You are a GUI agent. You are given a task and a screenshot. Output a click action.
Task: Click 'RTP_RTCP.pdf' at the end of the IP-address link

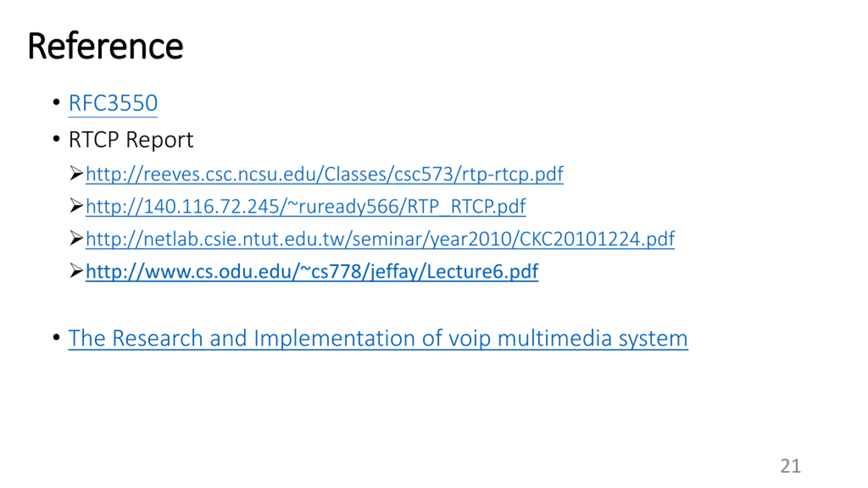(x=466, y=206)
